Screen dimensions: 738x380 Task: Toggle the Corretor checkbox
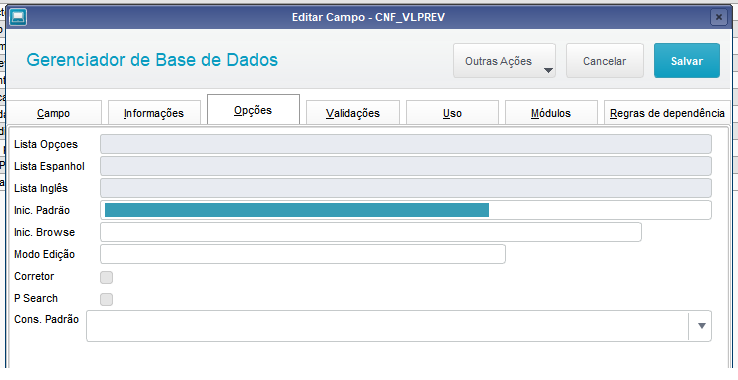[x=106, y=277]
